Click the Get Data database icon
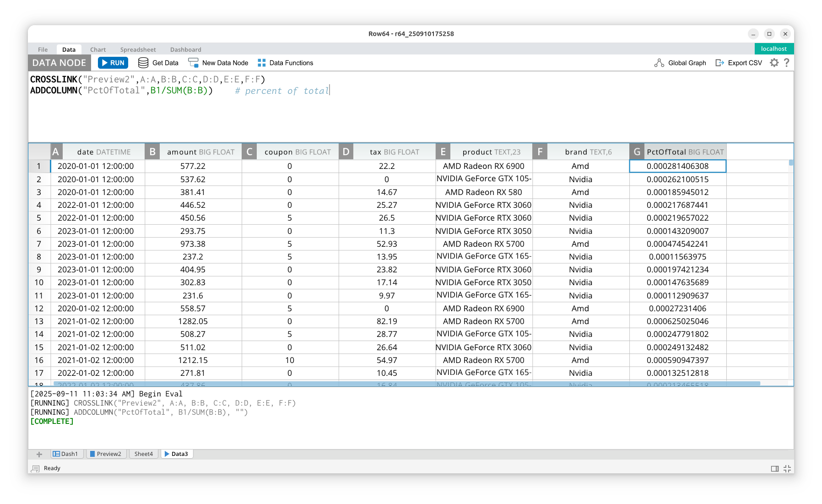This screenshot has height=504, width=822. (x=143, y=63)
